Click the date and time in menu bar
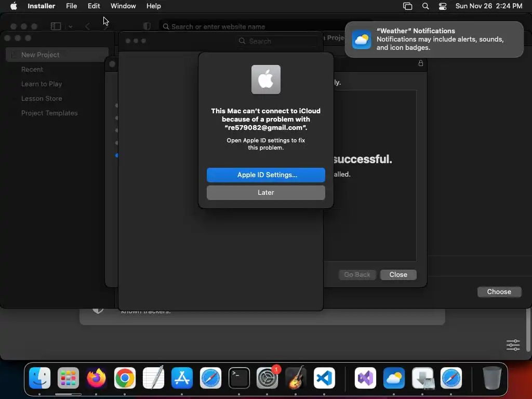 pos(488,6)
